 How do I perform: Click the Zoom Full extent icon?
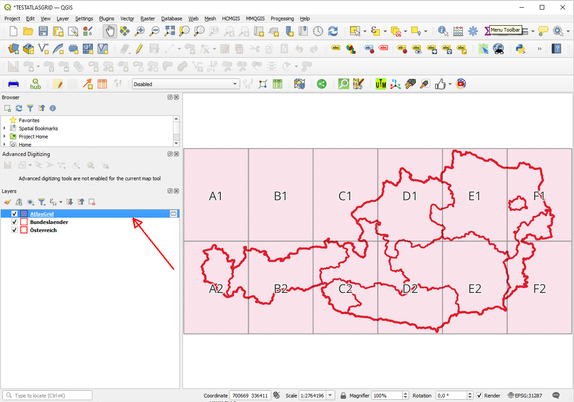169,31
